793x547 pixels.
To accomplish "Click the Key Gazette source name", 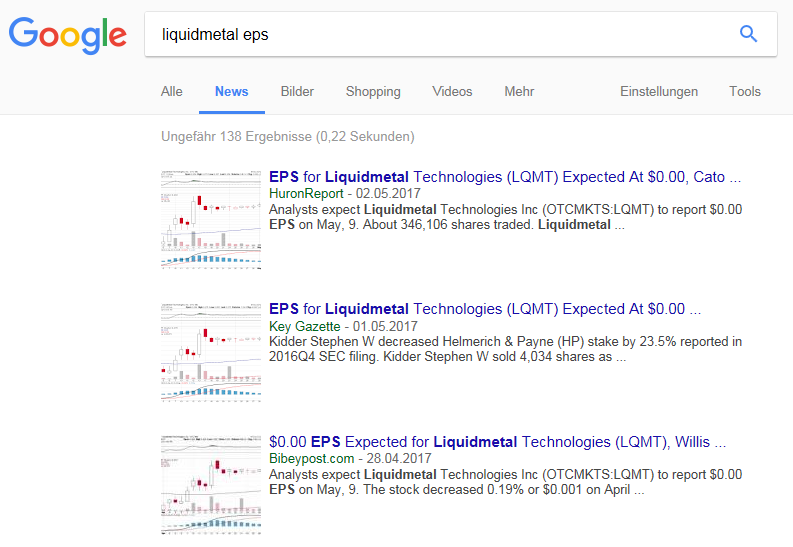I will (x=304, y=326).
